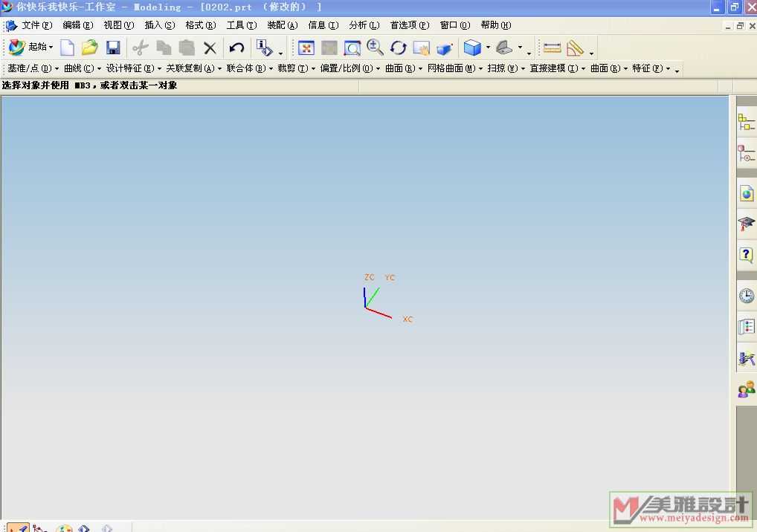The image size is (757, 532).
Task: Open the 插入 (Insert) menu
Action: coord(159,25)
